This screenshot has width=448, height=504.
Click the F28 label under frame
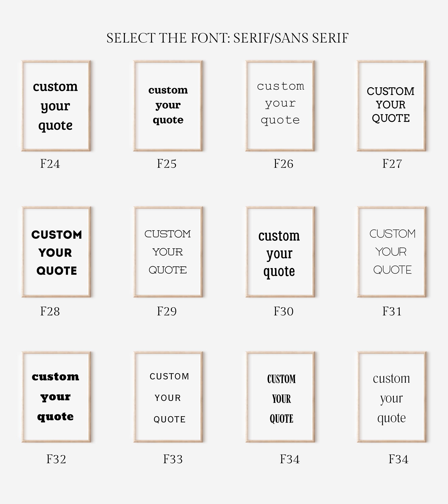pyautogui.click(x=50, y=311)
